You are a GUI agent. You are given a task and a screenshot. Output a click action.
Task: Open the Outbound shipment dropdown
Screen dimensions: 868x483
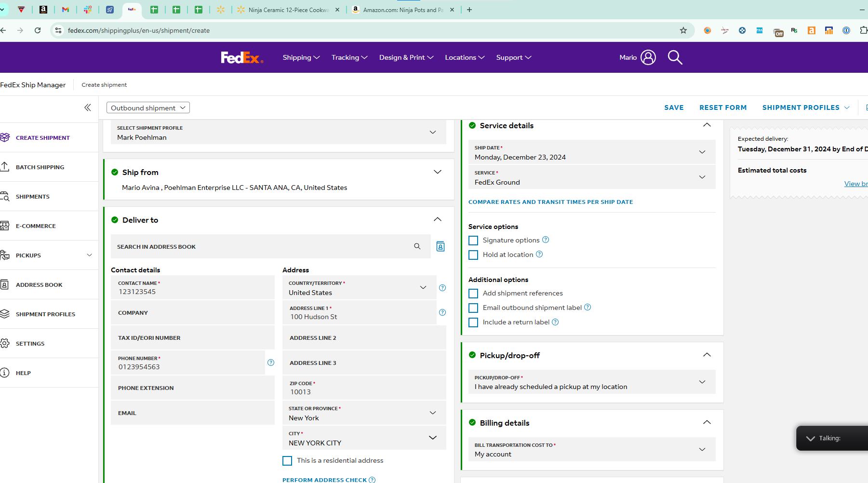coord(148,107)
